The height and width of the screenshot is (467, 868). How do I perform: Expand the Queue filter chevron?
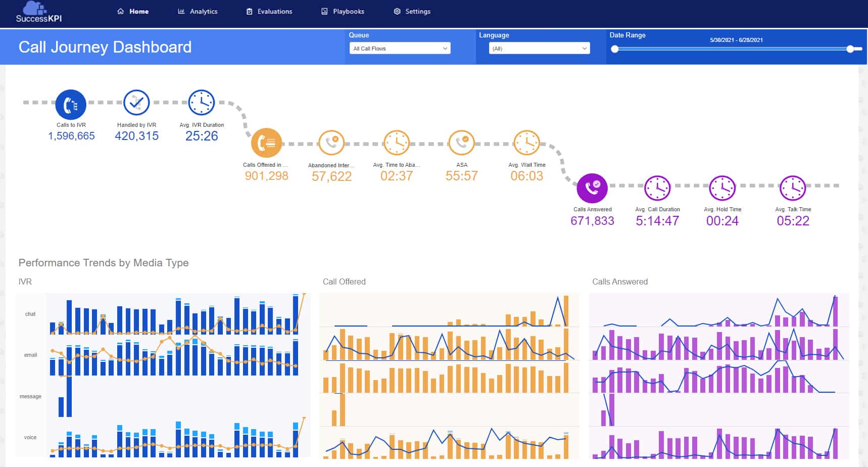pyautogui.click(x=444, y=48)
